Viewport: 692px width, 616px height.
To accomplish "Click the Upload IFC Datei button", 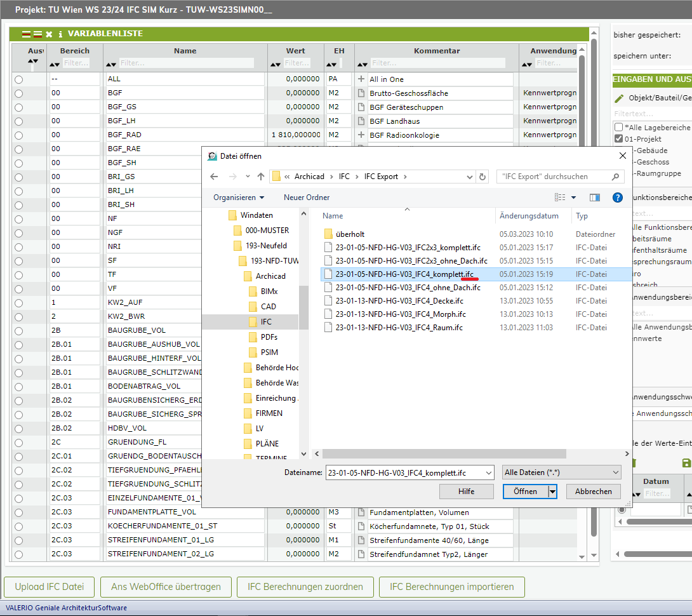I will click(49, 587).
